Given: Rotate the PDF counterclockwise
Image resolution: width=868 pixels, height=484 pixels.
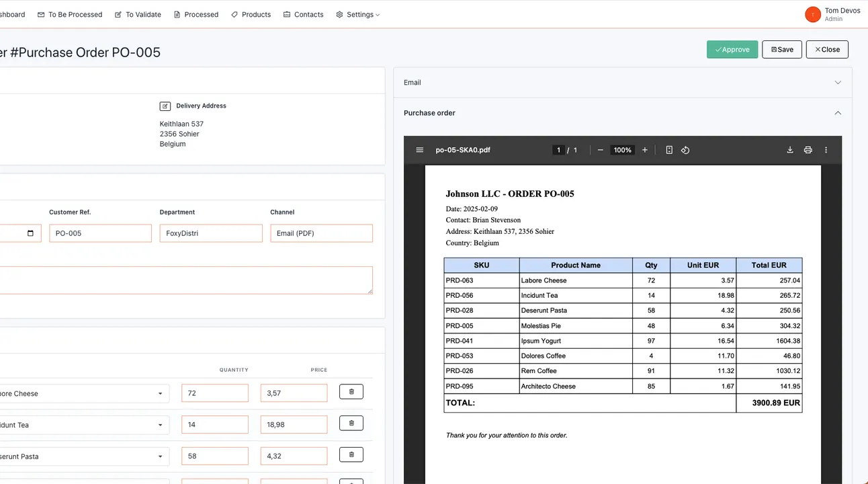Looking at the screenshot, I should tap(685, 150).
